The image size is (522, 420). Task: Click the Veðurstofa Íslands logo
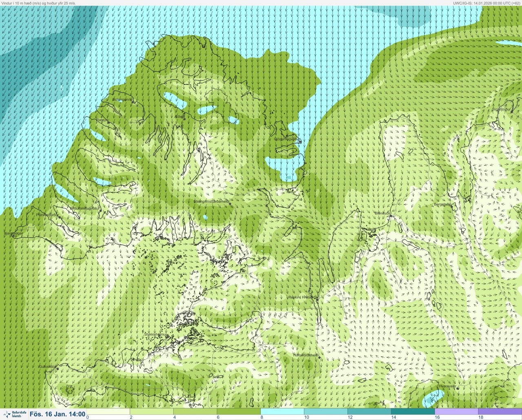tap(14, 414)
